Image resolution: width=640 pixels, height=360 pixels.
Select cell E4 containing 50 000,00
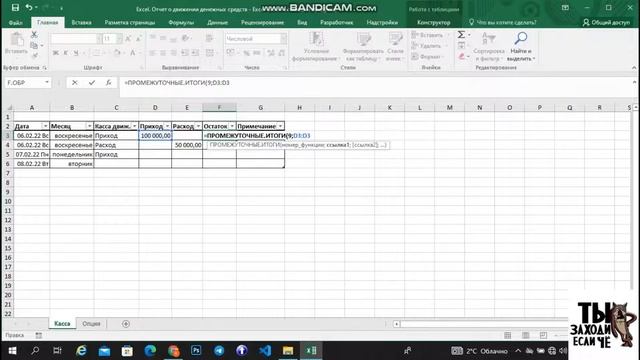187,145
